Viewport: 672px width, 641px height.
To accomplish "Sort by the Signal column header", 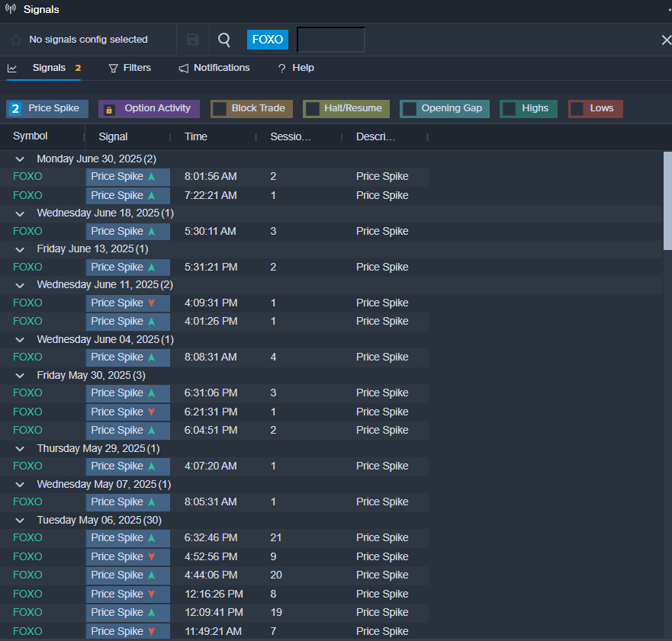I will [x=113, y=136].
